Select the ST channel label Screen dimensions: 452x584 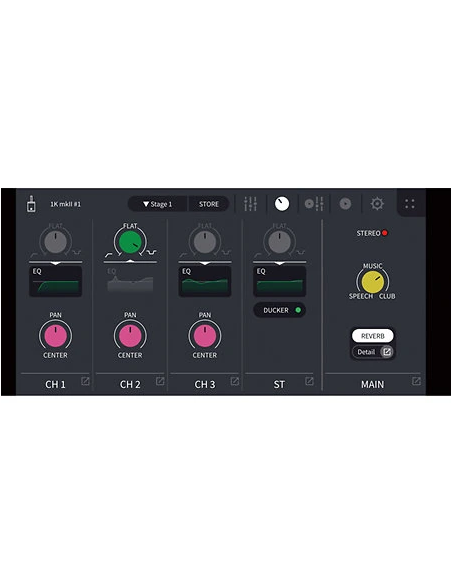point(279,384)
